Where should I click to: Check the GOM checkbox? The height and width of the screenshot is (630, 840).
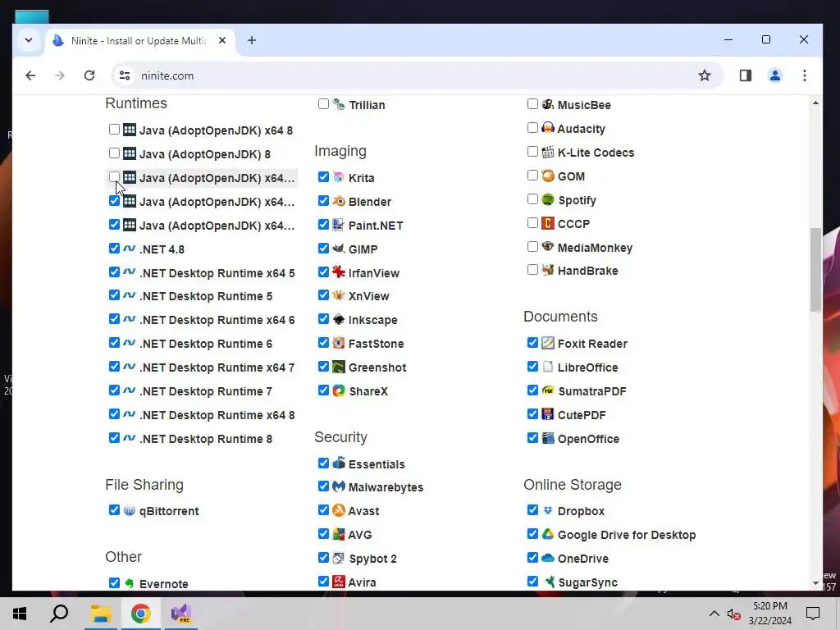532,176
